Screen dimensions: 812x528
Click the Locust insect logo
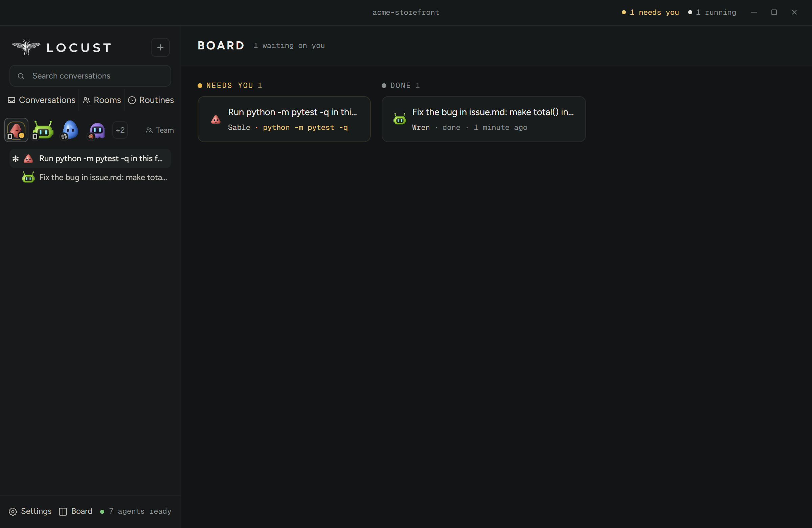(26, 47)
